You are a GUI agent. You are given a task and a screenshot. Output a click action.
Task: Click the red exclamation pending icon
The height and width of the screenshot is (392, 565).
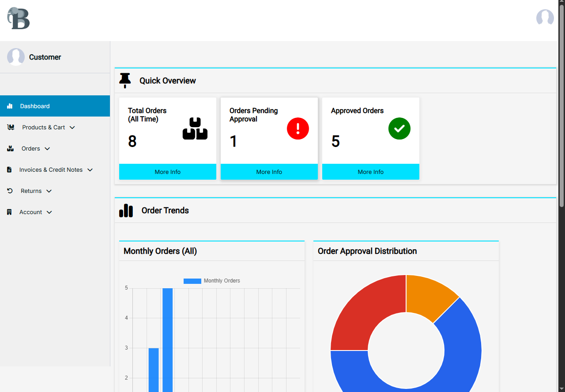click(298, 128)
